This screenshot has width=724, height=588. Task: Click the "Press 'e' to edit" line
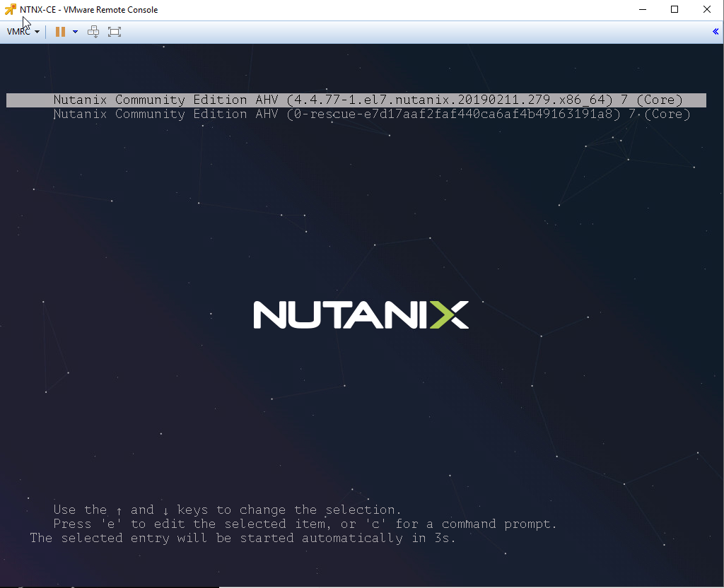(x=305, y=524)
